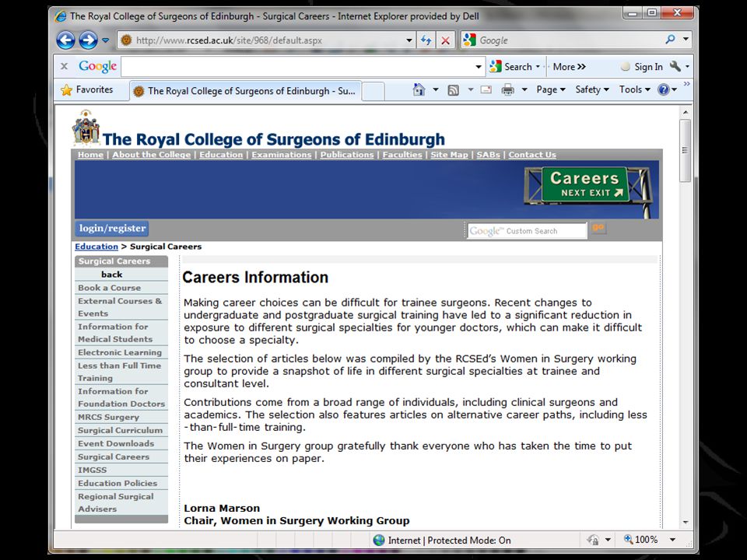747x560 pixels.
Task: Open the Favorites star button
Action: (x=88, y=89)
